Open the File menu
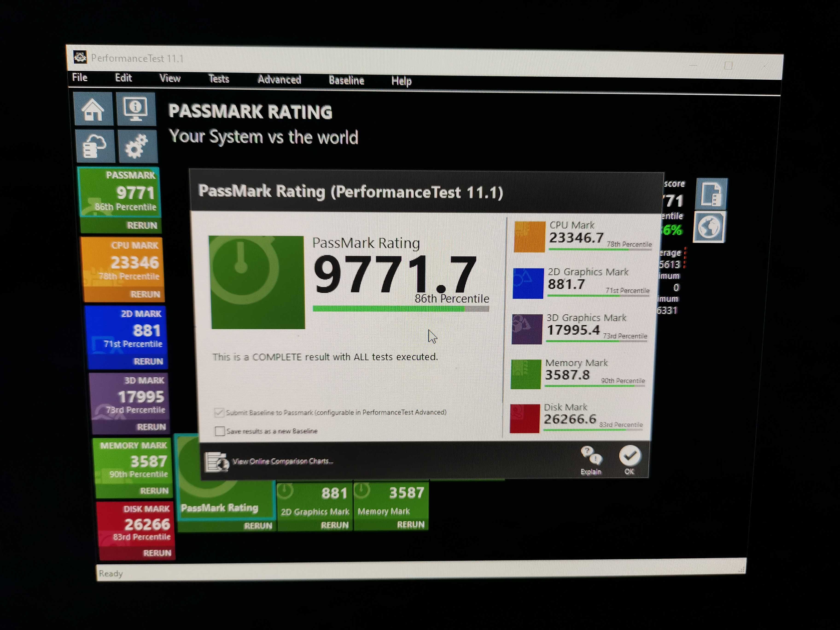 [x=80, y=77]
